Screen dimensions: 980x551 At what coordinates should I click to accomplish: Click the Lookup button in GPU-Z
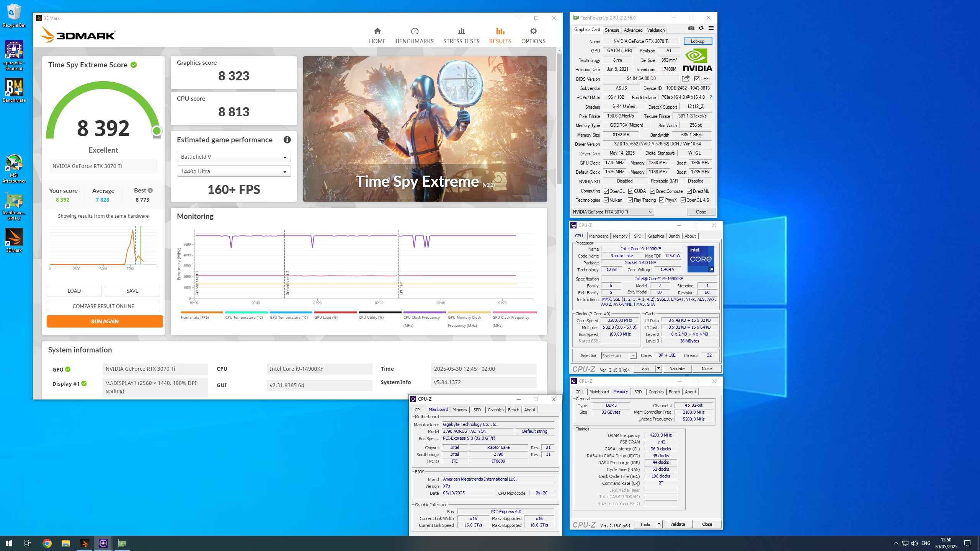[x=697, y=41]
